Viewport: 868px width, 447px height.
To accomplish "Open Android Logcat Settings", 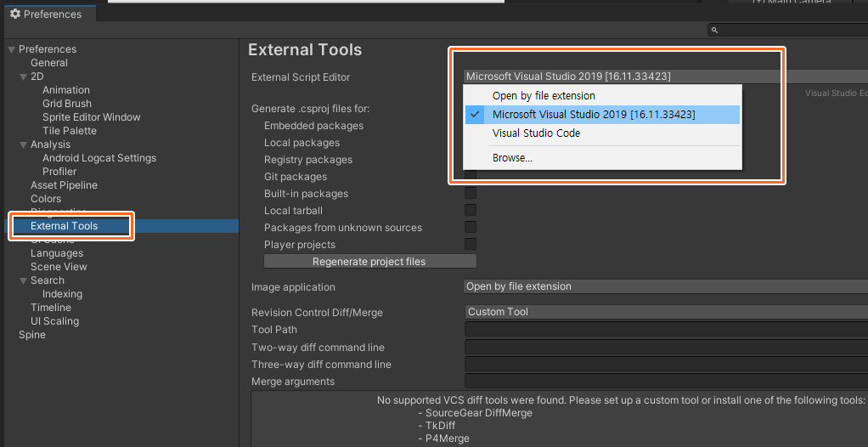I will pyautogui.click(x=99, y=158).
